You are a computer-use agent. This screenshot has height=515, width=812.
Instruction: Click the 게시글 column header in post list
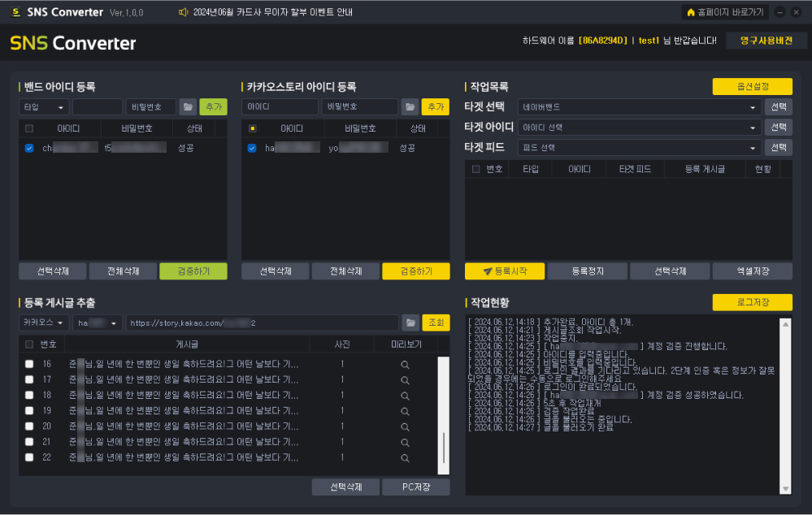click(x=187, y=344)
